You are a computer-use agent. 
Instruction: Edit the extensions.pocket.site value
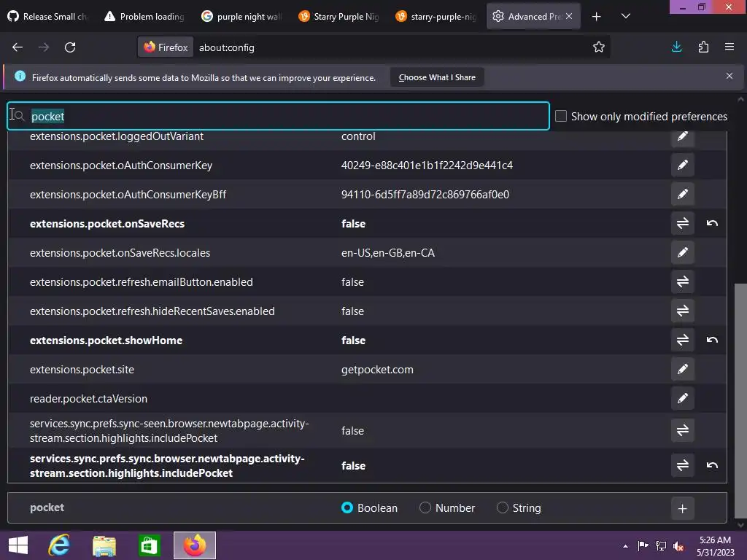[x=682, y=369]
